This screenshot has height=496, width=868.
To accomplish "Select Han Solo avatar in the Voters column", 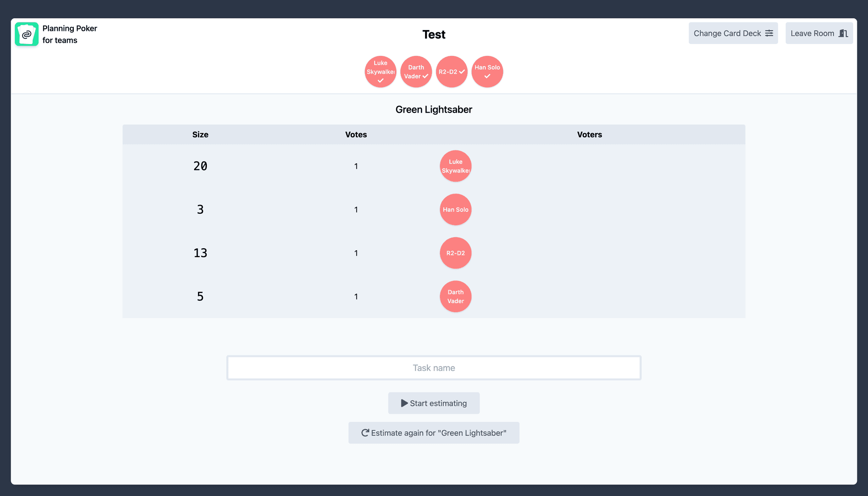I will [x=456, y=210].
